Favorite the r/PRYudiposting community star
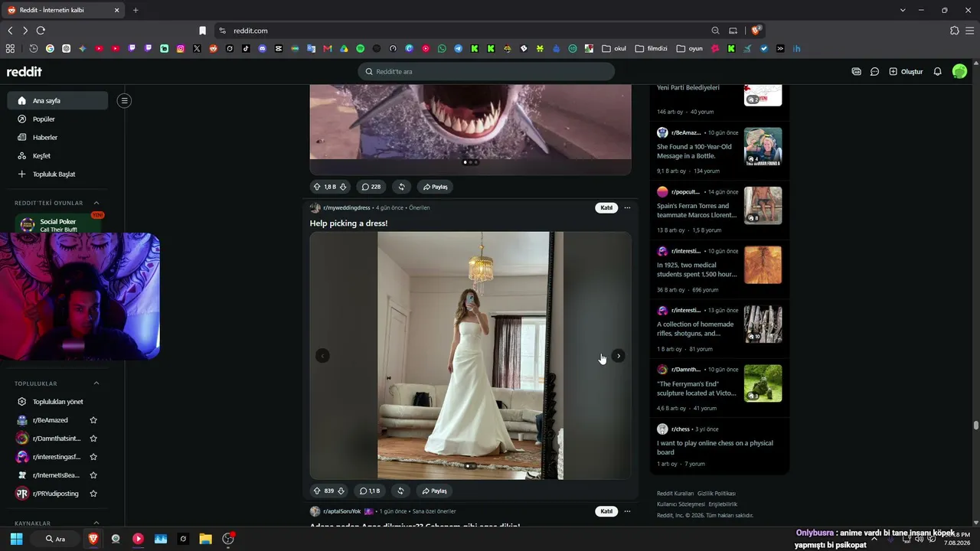This screenshot has height=551, width=980. point(93,494)
